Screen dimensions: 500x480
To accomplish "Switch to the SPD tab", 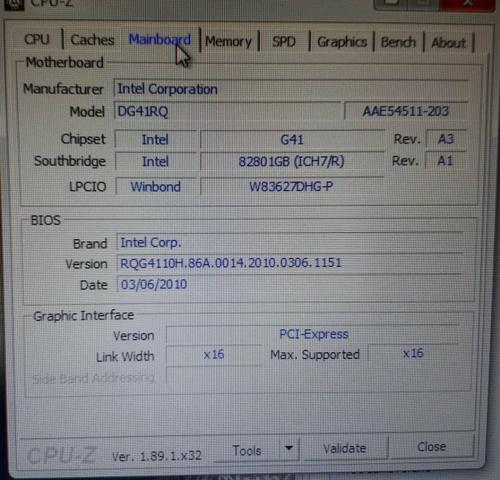I will coord(284,42).
